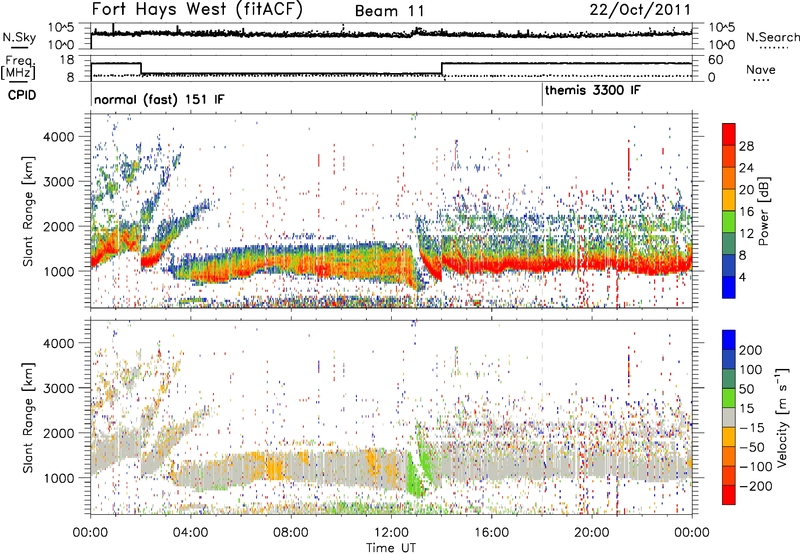Click Slant Range [km] label of velocity panel
Image resolution: width=800 pixels, height=554 pixels.
[x=28, y=418]
